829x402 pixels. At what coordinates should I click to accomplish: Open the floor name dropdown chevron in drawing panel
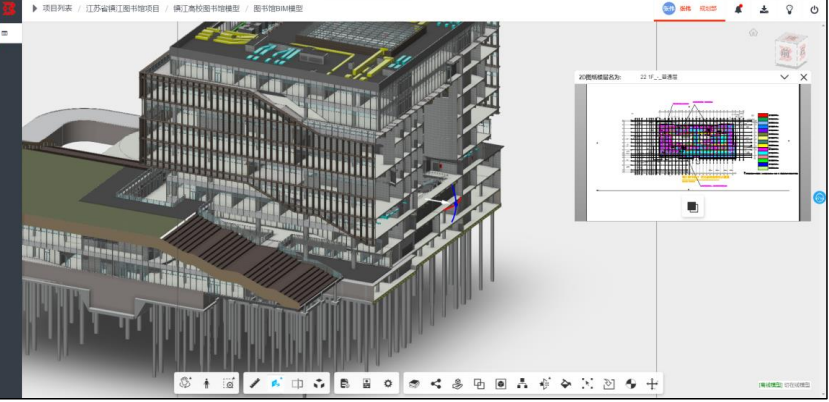tap(785, 77)
